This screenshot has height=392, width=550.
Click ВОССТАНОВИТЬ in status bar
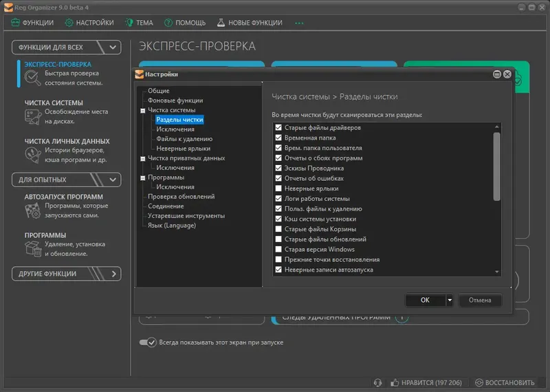(509, 382)
